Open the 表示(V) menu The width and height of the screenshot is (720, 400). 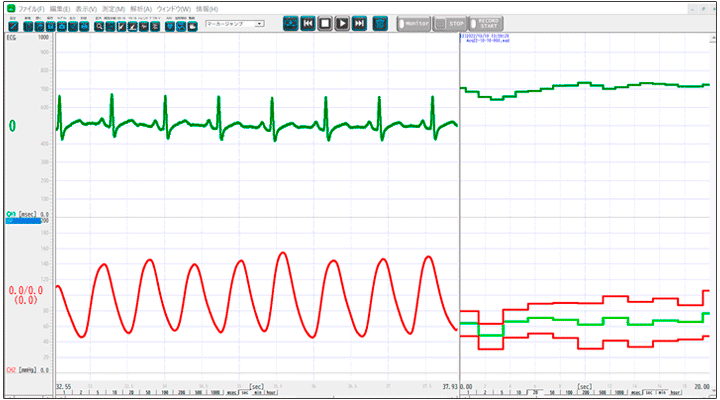point(86,9)
